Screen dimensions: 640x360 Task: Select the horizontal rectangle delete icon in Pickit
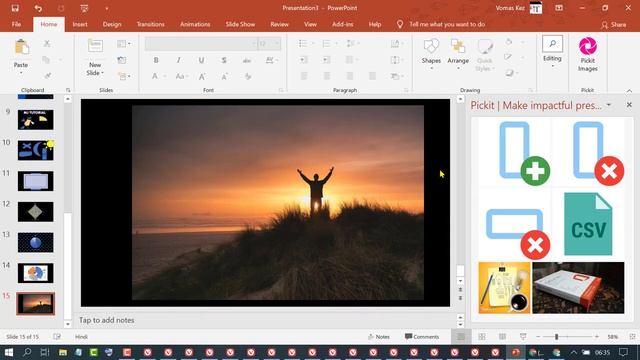coord(518,233)
